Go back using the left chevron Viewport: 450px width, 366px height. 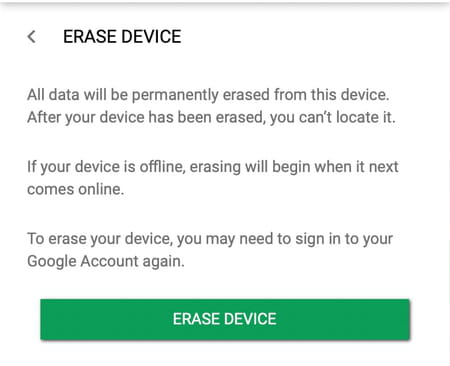31,37
